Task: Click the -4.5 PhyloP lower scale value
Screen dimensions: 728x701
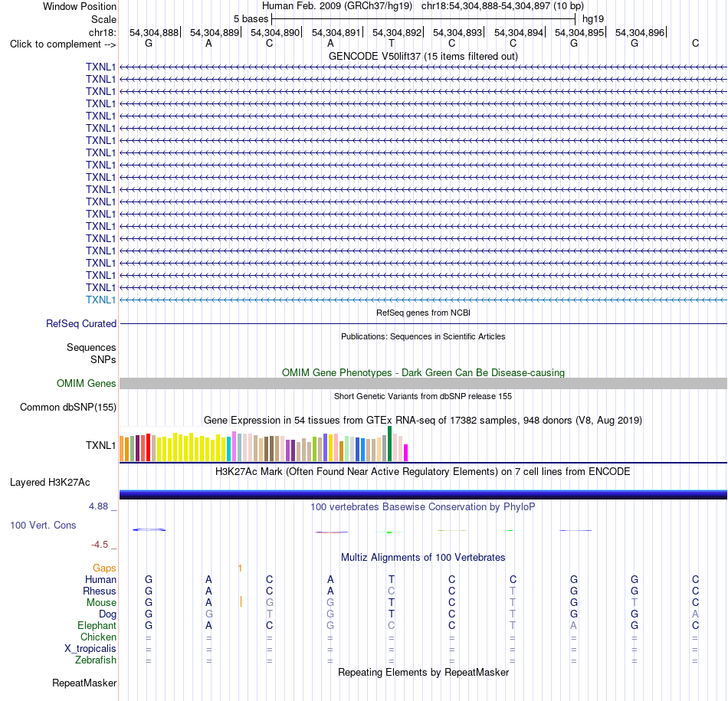Action: [x=100, y=545]
